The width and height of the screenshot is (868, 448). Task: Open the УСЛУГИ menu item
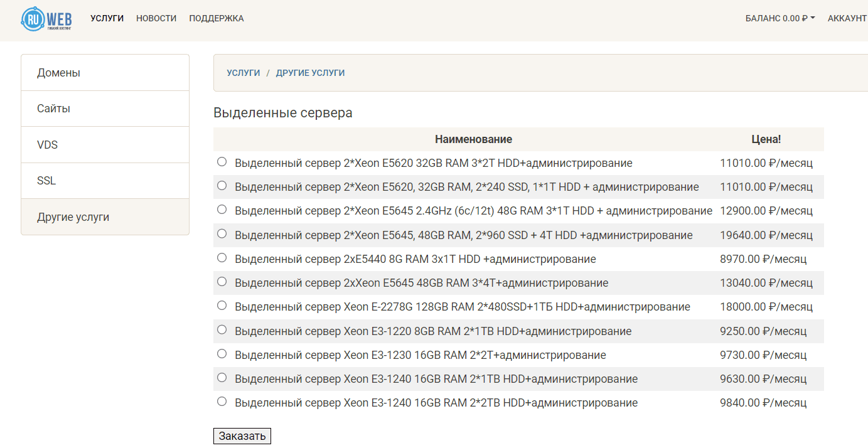107,18
